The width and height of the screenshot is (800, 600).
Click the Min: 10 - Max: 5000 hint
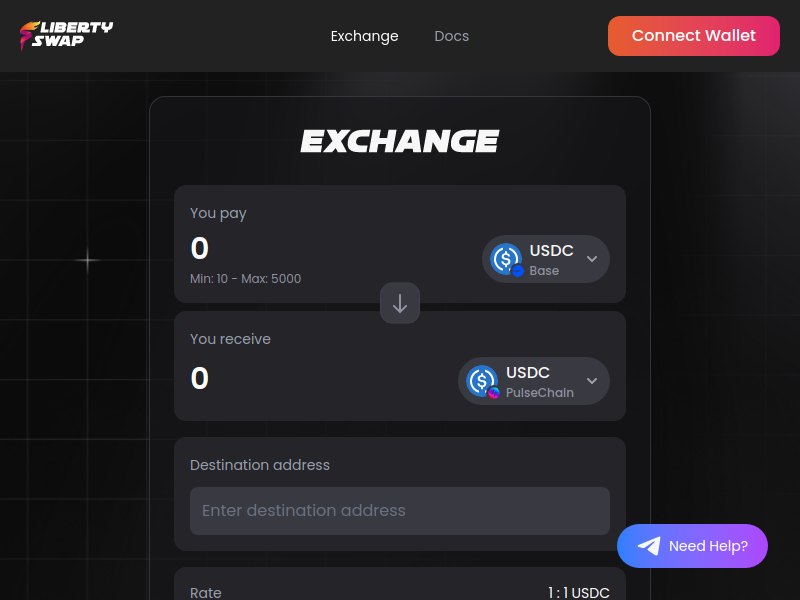coord(245,279)
